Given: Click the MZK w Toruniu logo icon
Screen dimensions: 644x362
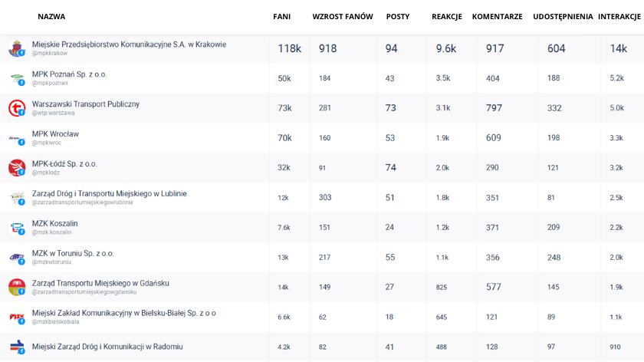Looking at the screenshot, I should coord(16,258).
